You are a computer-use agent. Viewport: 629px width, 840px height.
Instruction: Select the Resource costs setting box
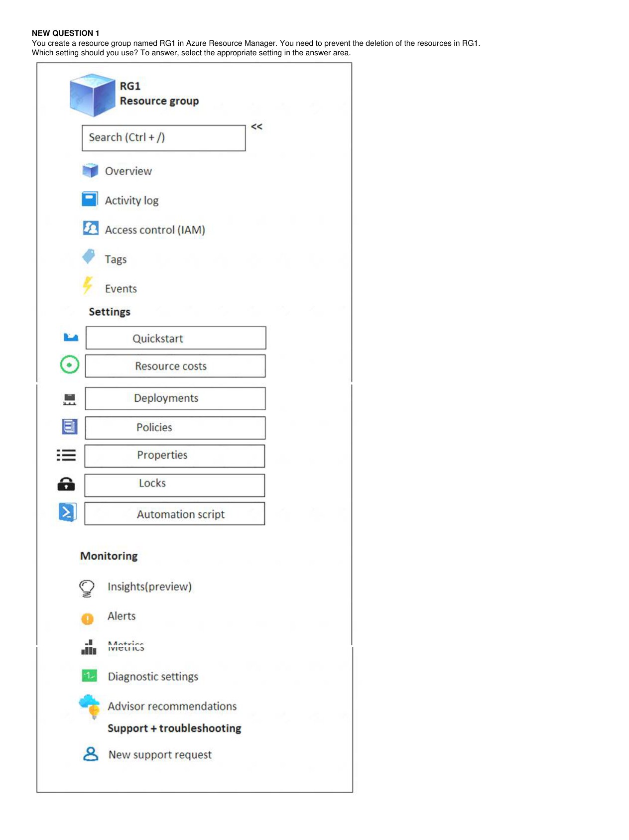175,366
